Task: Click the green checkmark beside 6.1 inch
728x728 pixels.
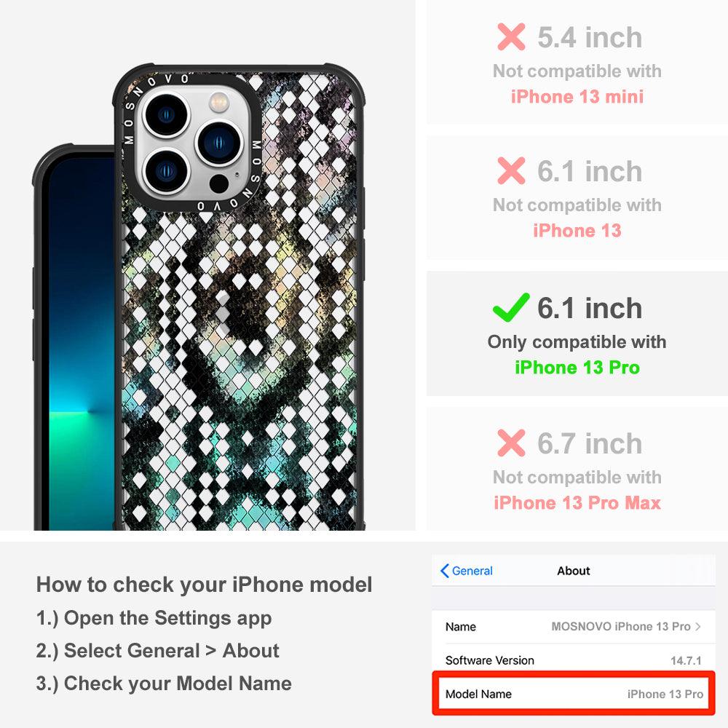Action: tap(511, 307)
